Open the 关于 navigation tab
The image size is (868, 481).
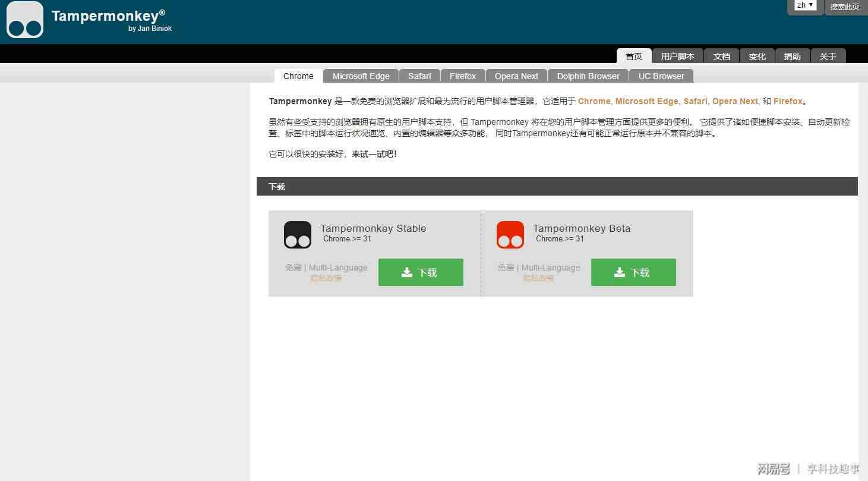pyautogui.click(x=828, y=56)
